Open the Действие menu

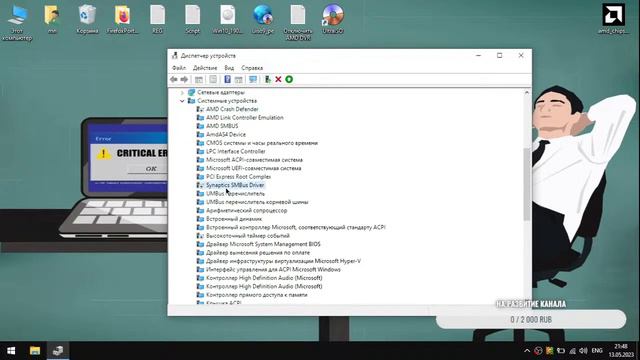tap(205, 68)
